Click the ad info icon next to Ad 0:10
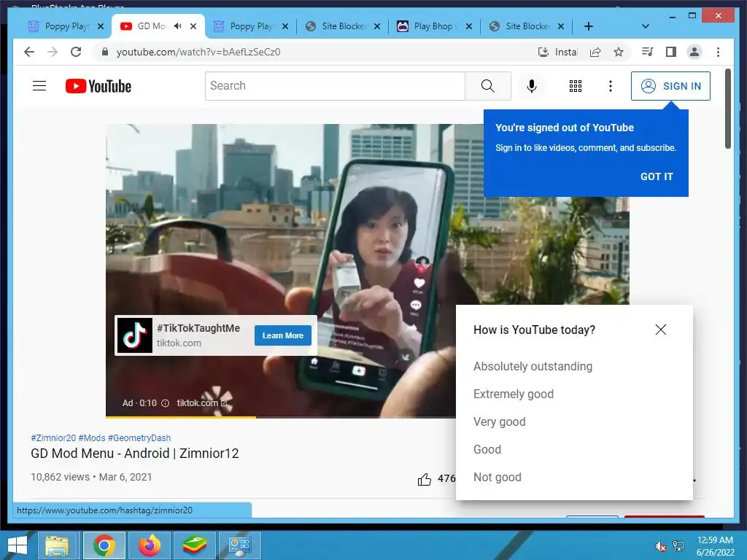The width and height of the screenshot is (747, 560). (x=166, y=403)
